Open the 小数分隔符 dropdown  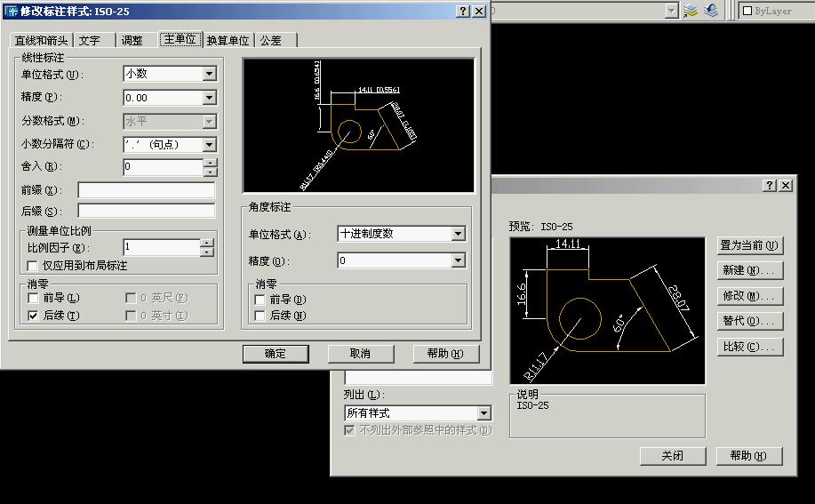pos(209,145)
